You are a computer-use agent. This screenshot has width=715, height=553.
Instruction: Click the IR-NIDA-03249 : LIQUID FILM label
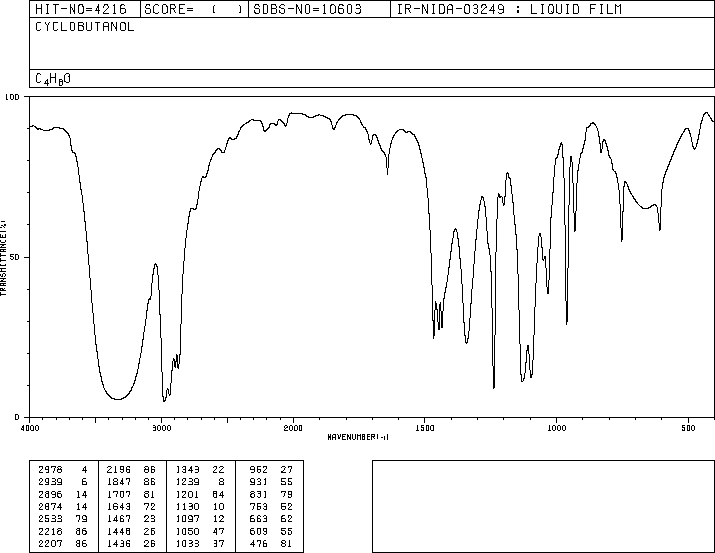[x=509, y=9]
